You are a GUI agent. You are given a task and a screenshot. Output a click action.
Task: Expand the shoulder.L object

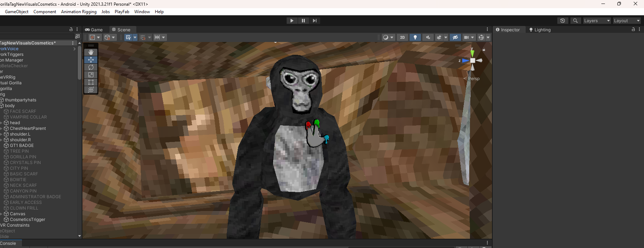point(1,134)
